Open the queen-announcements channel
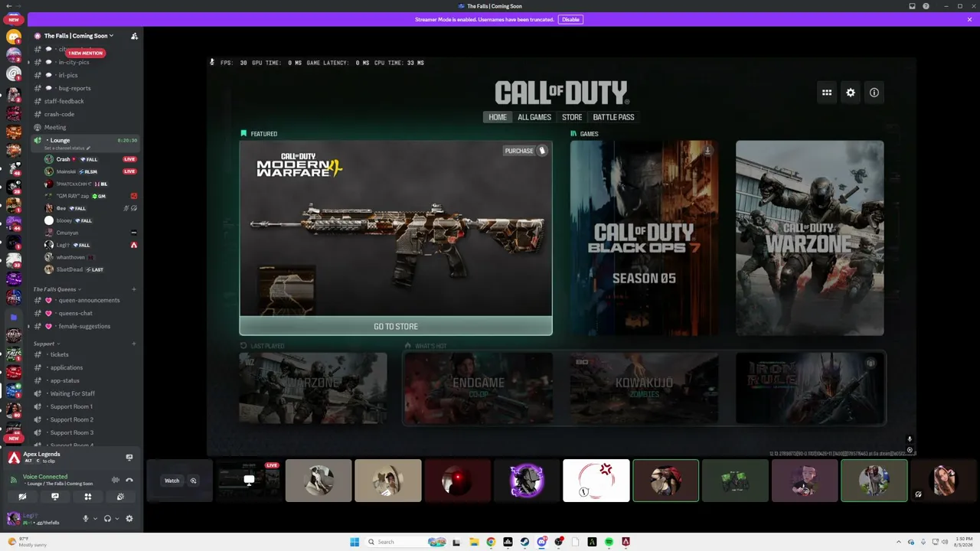 [x=89, y=300]
